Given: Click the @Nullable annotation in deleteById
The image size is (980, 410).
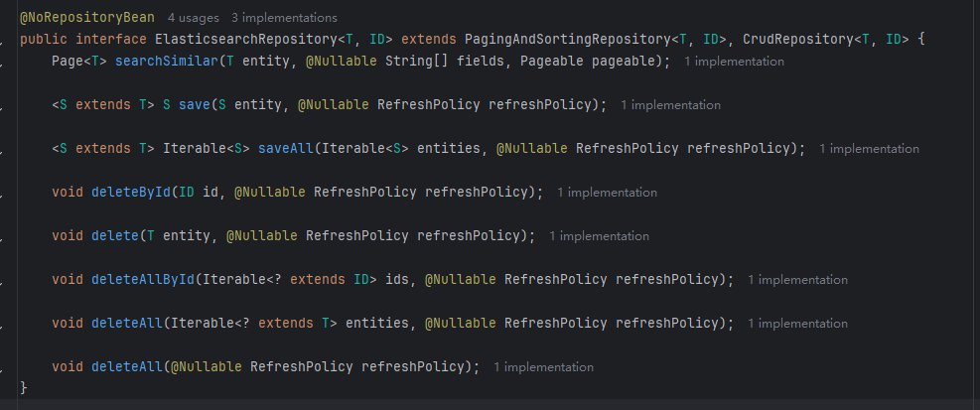Looking at the screenshot, I should (269, 193).
